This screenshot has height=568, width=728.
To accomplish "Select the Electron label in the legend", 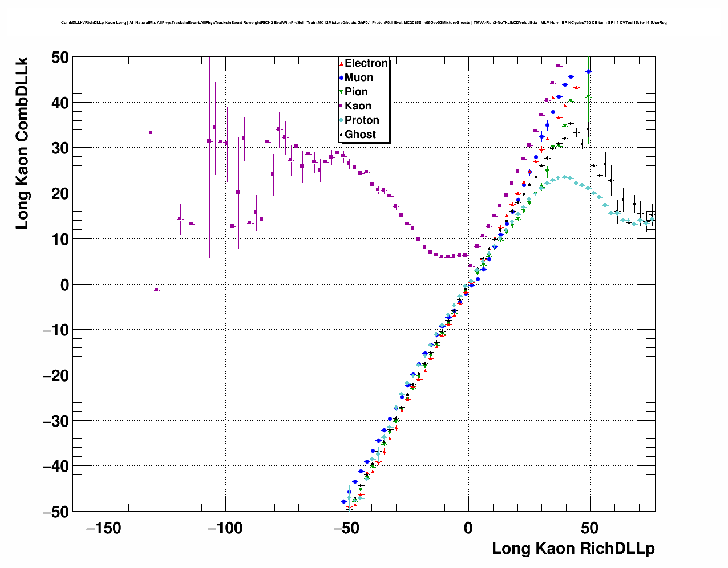I will 366,63.
